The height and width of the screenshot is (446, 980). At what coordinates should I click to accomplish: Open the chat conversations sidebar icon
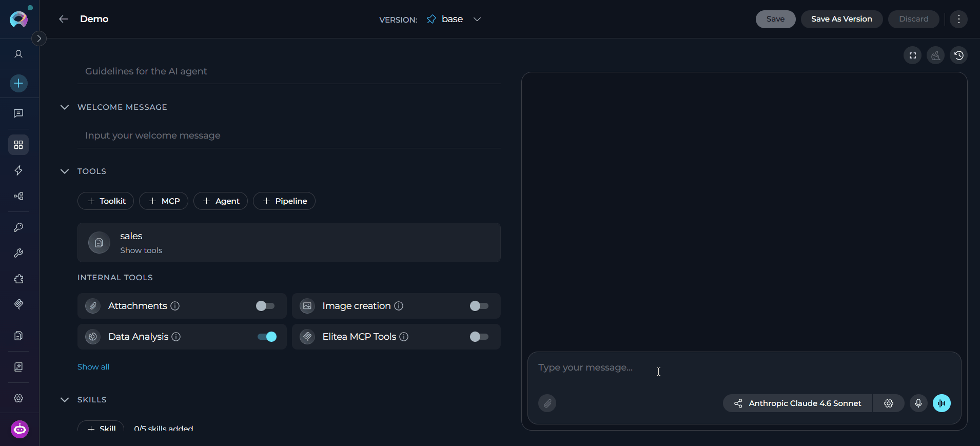[x=18, y=113]
